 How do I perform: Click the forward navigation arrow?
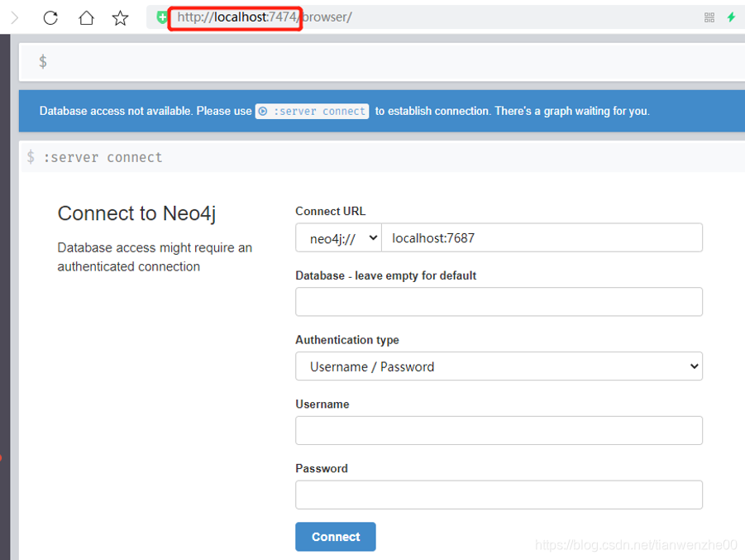[x=15, y=17]
